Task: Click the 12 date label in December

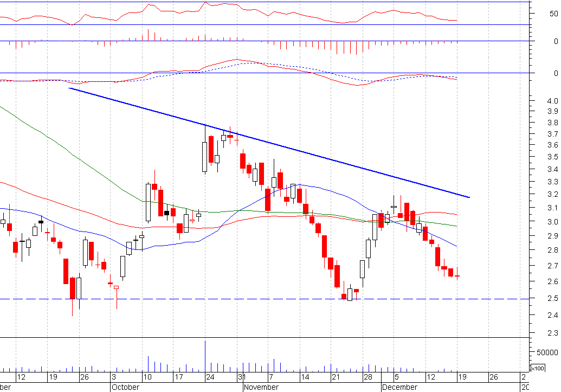Action: (x=431, y=377)
